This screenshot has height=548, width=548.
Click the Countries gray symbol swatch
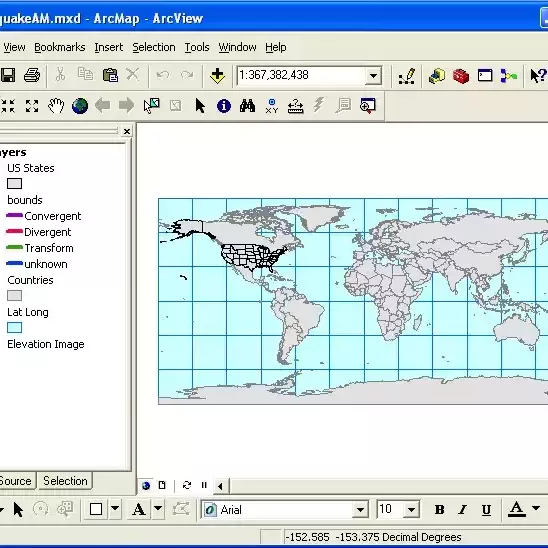point(14,296)
